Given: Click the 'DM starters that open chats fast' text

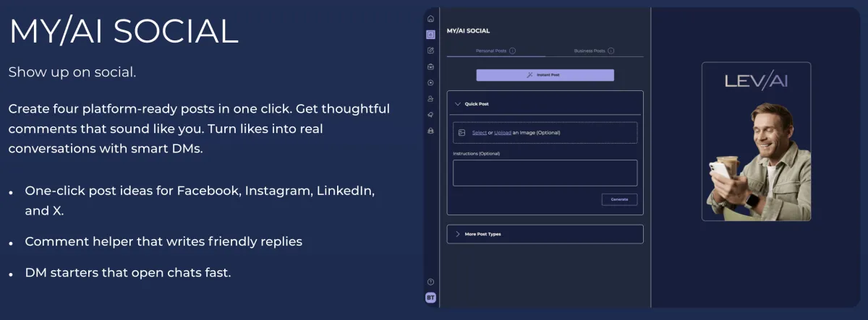Looking at the screenshot, I should (x=128, y=273).
